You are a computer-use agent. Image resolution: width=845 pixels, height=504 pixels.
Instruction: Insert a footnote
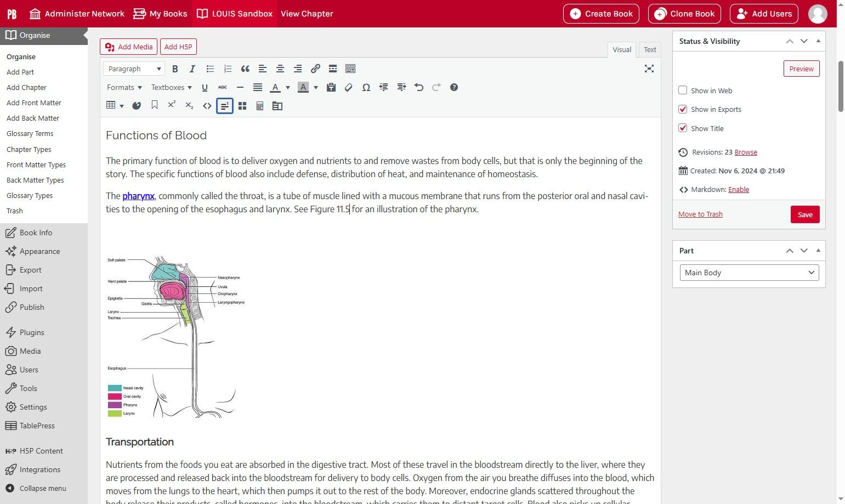coord(224,105)
